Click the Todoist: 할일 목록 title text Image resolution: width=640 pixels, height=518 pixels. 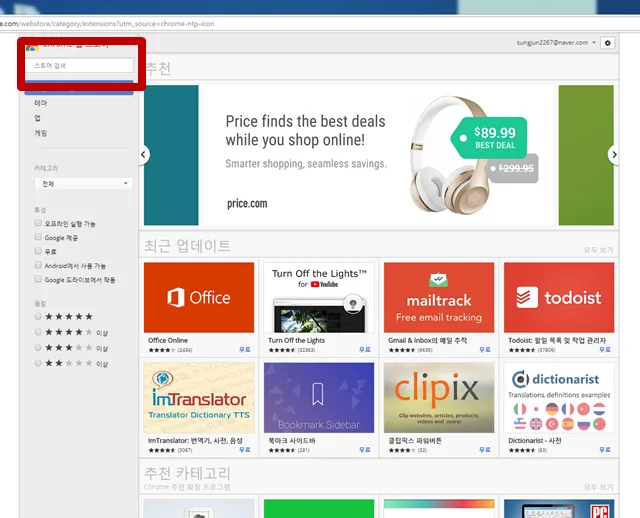coord(557,340)
